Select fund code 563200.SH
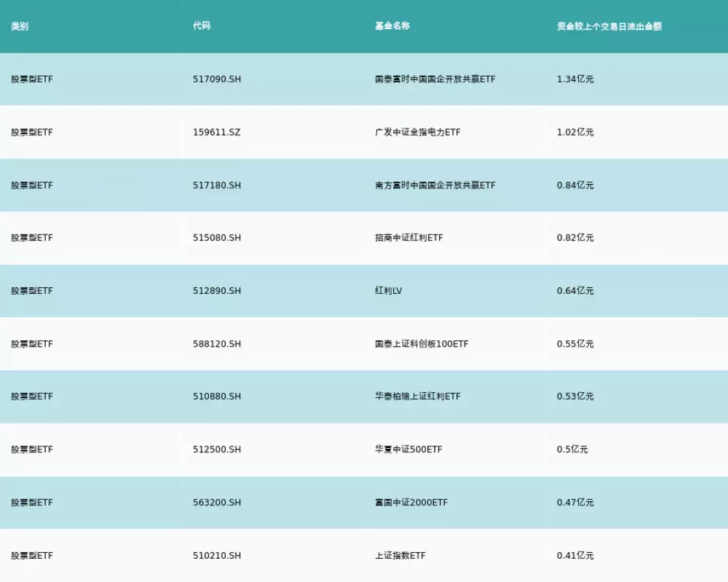Screen dimensions: 728x582 (217, 503)
